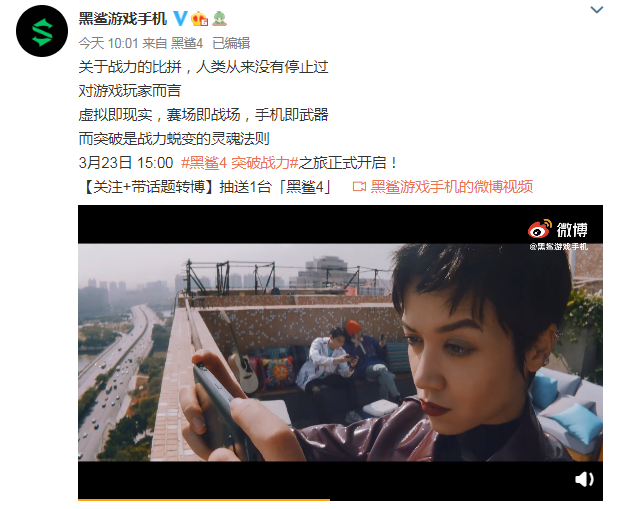The width and height of the screenshot is (625, 509).
Task: Click the 黑鲨4 device source link
Action: pyautogui.click(x=187, y=43)
